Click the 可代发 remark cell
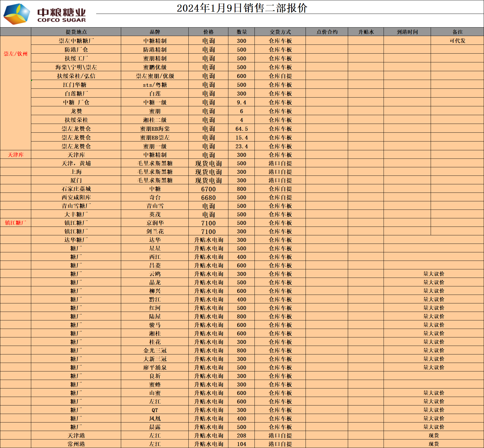Image resolution: width=484 pixels, height=448 pixels. 457,41
